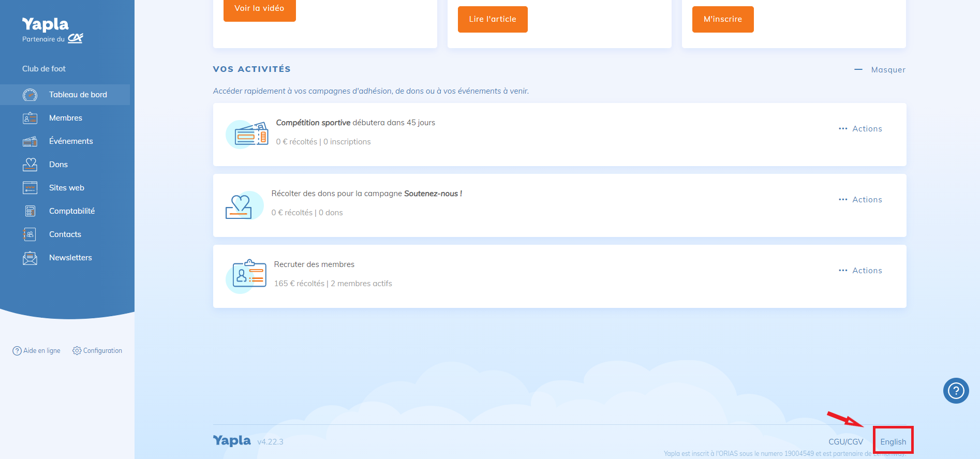Open Actions menu for Soutenez-nous campaign
The image size is (980, 459).
tap(860, 200)
